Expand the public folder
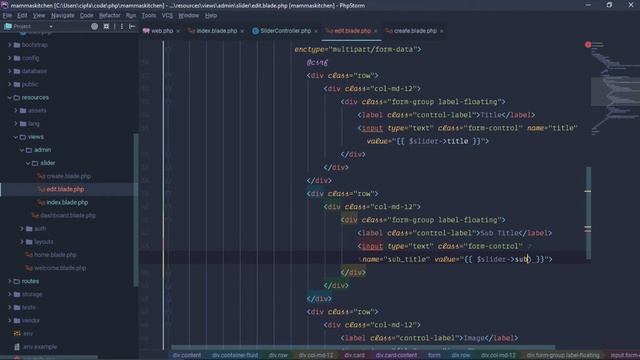This screenshot has height=360, width=640. point(9,84)
